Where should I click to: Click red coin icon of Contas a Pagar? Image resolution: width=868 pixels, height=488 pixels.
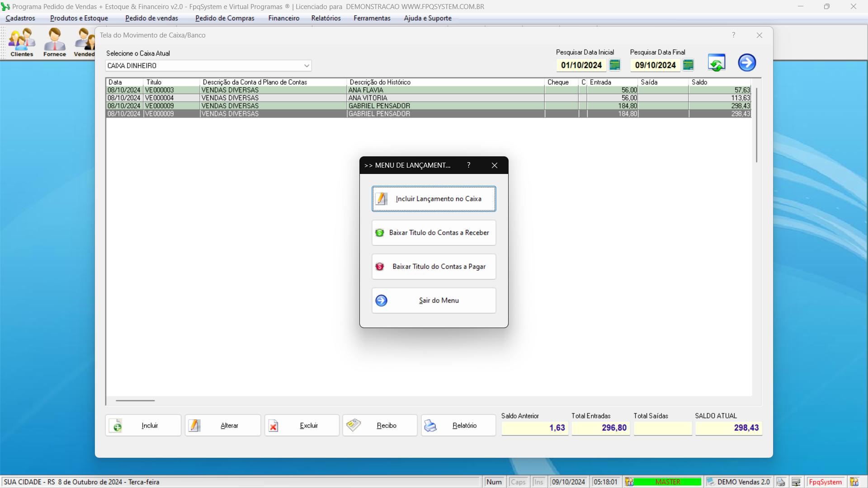tap(380, 267)
